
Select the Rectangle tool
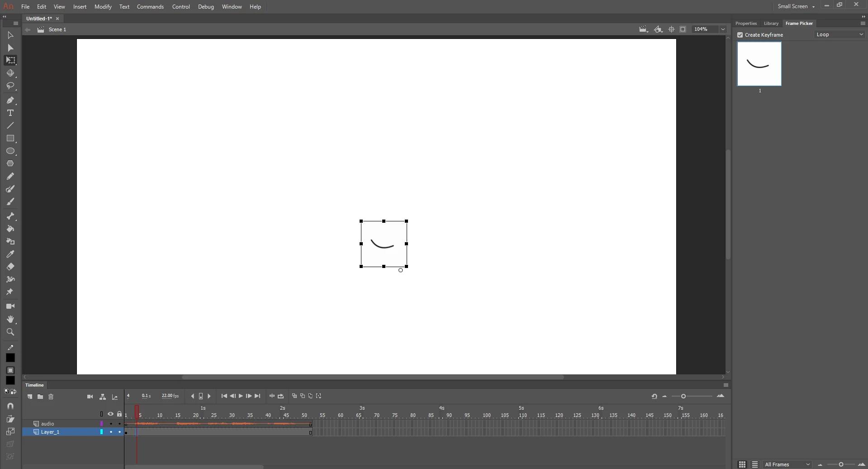pyautogui.click(x=10, y=138)
